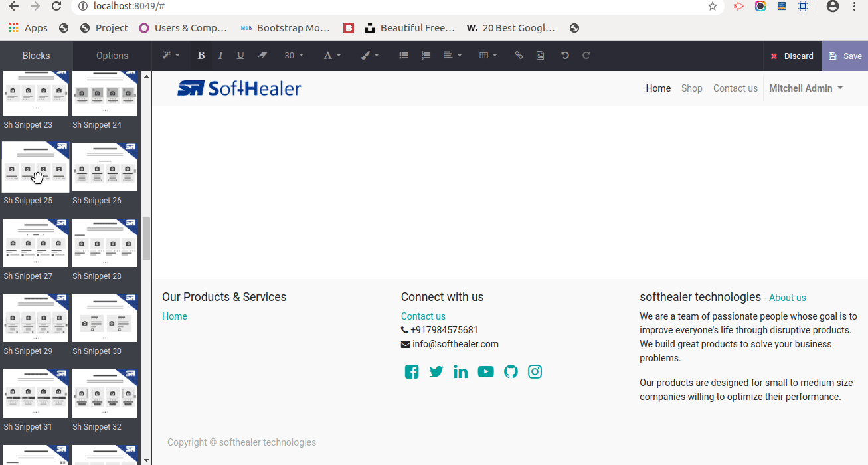This screenshot has height=465, width=868.
Task: Open the Twitter social icon
Action: click(x=436, y=372)
